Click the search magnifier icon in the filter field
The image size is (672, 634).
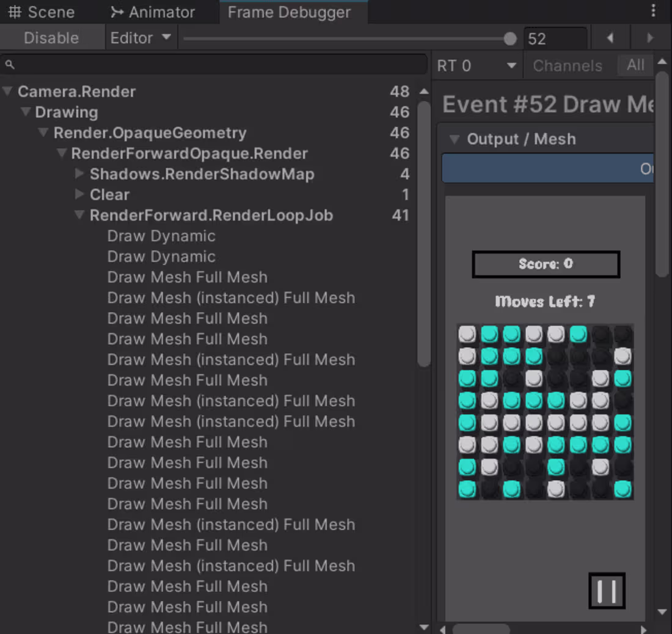pos(10,64)
